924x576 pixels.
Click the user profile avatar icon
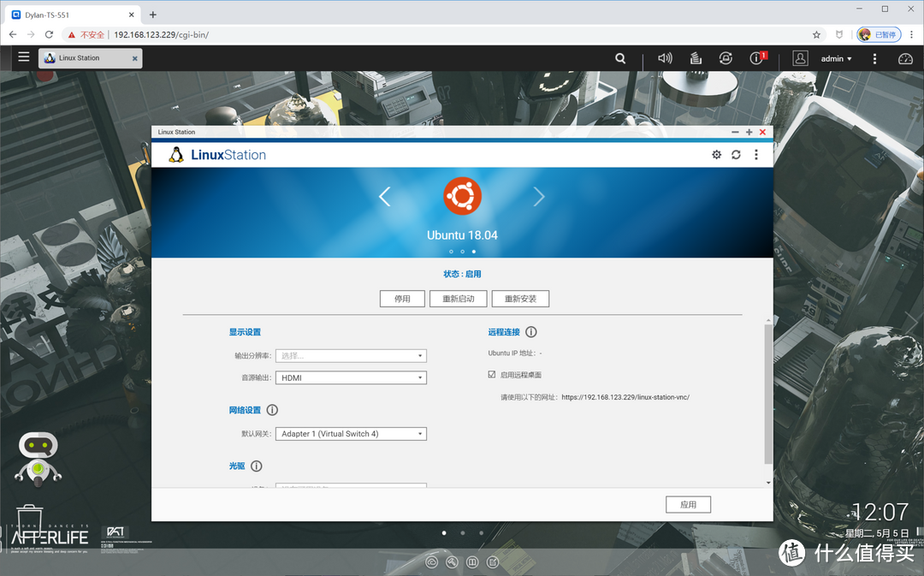800,58
